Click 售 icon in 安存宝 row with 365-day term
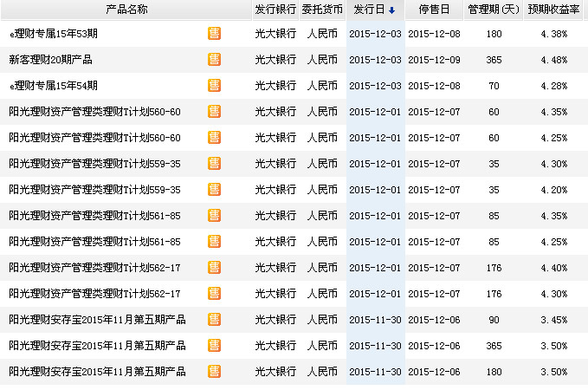The width and height of the screenshot is (588, 390). pos(214,346)
